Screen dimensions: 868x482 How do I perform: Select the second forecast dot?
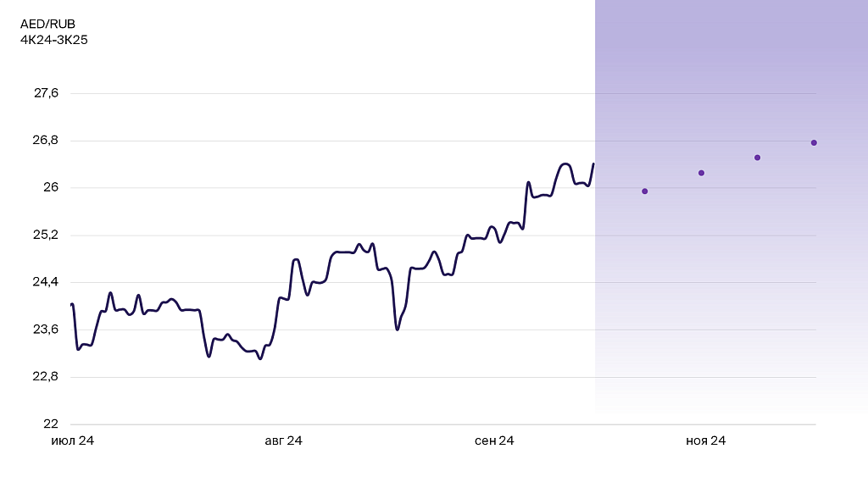[701, 173]
